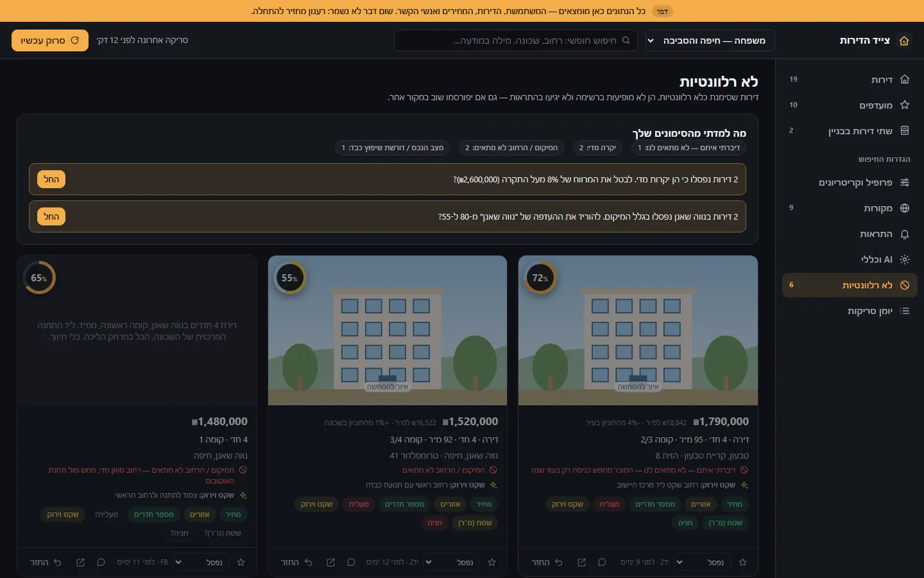This screenshot has width=924, height=578.
Task: Open the building image of the ₪1,790,000 listing
Action: pos(638,331)
